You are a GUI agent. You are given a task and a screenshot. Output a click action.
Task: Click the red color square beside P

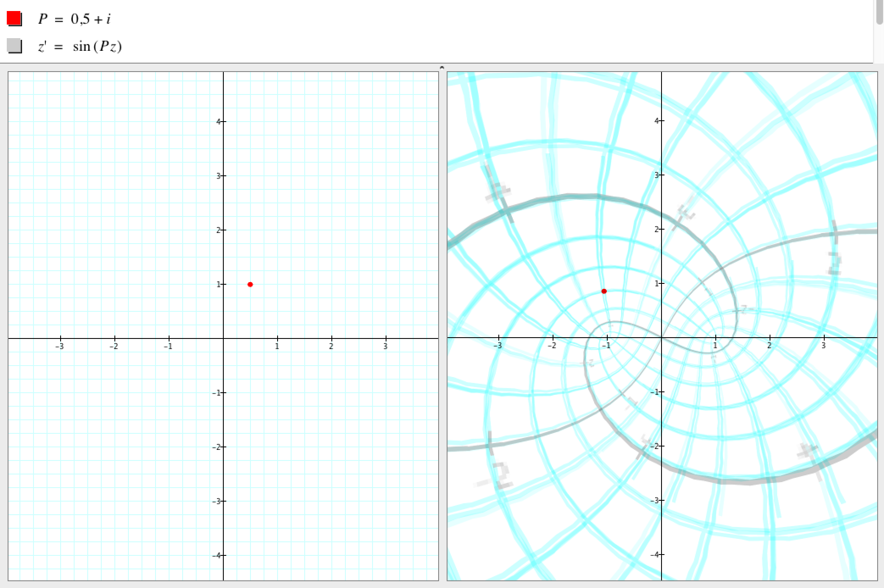(14, 19)
